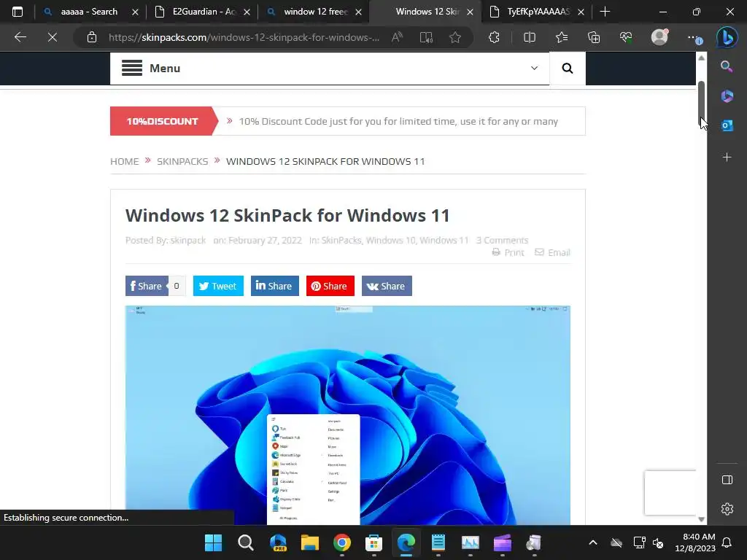Open a new tab
This screenshot has width=747, height=560.
coord(605,12)
